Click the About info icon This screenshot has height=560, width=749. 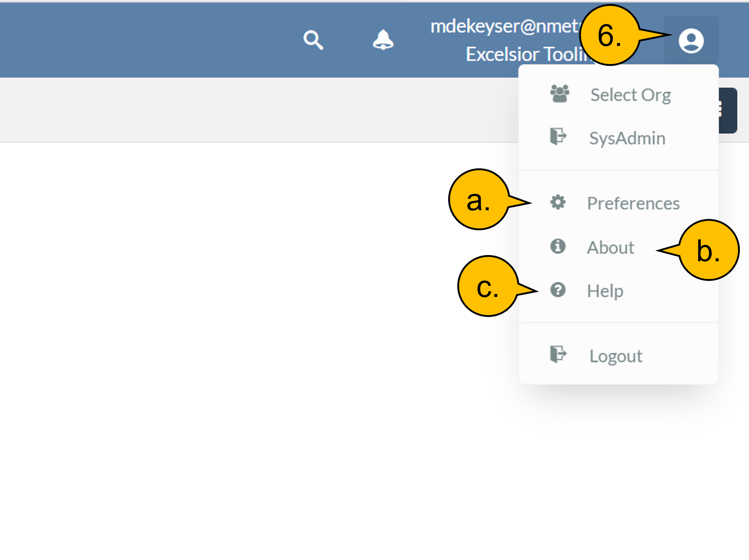558,246
